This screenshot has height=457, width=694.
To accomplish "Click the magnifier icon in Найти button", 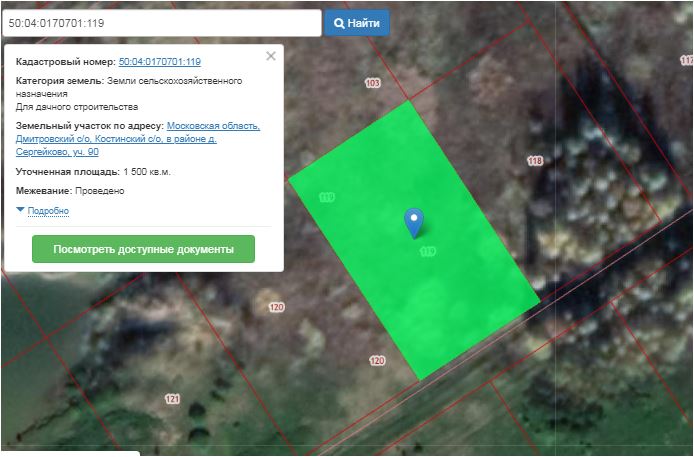I will pyautogui.click(x=340, y=23).
